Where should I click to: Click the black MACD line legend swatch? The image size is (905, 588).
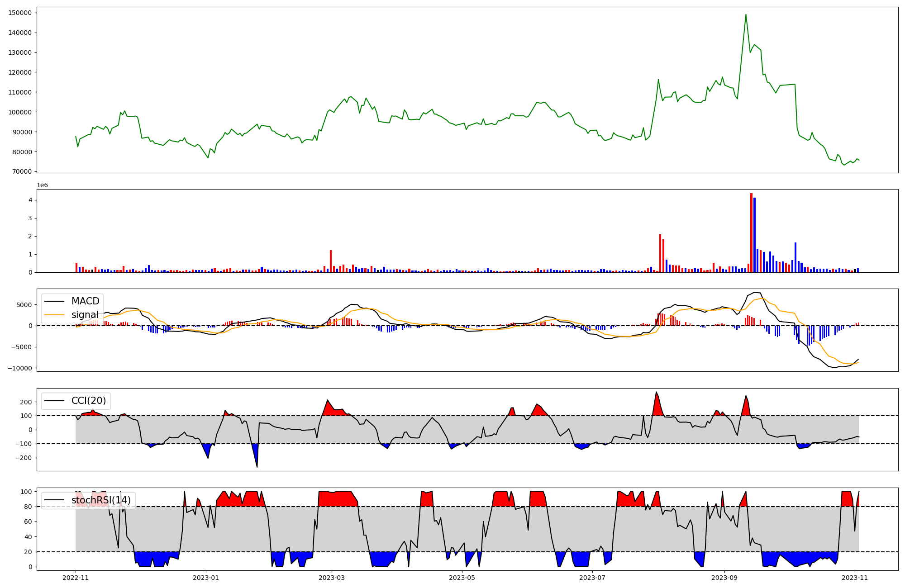(55, 301)
